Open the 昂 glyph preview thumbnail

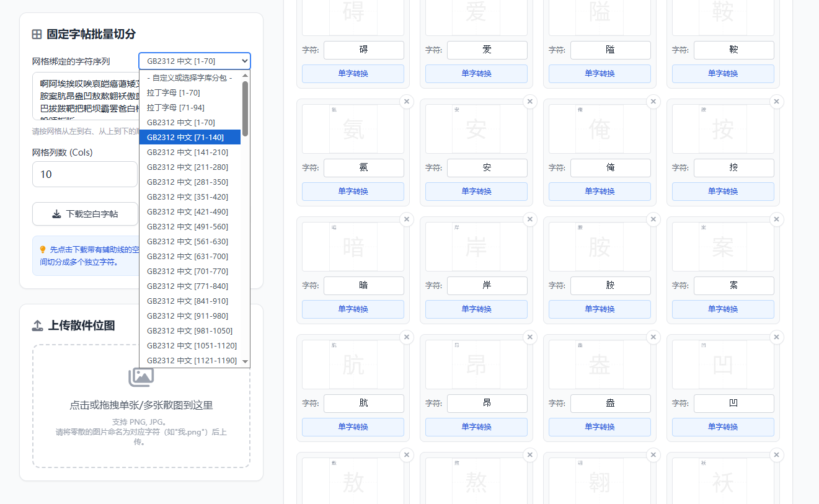click(x=476, y=365)
